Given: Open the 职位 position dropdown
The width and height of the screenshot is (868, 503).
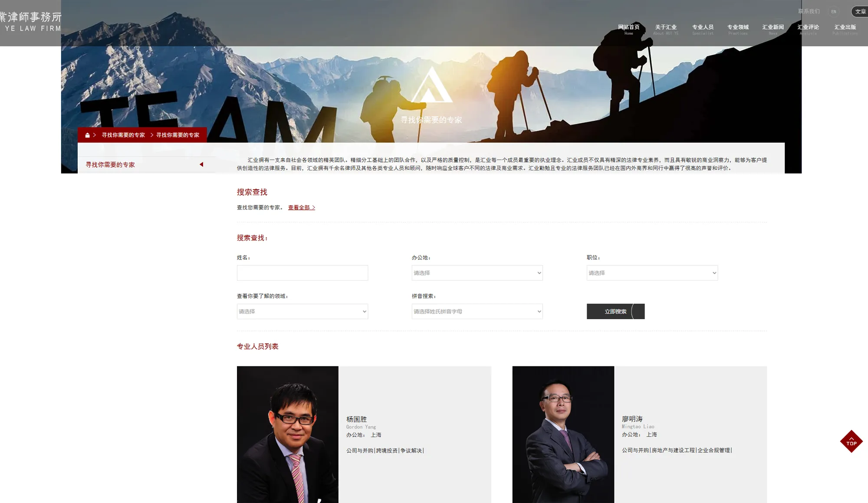Looking at the screenshot, I should 652,273.
